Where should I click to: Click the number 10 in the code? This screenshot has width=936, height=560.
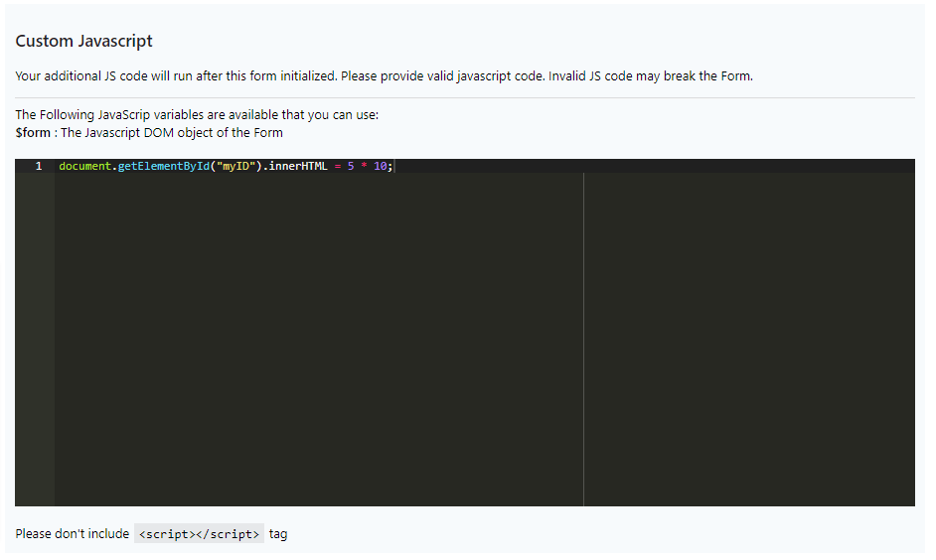[x=382, y=167]
